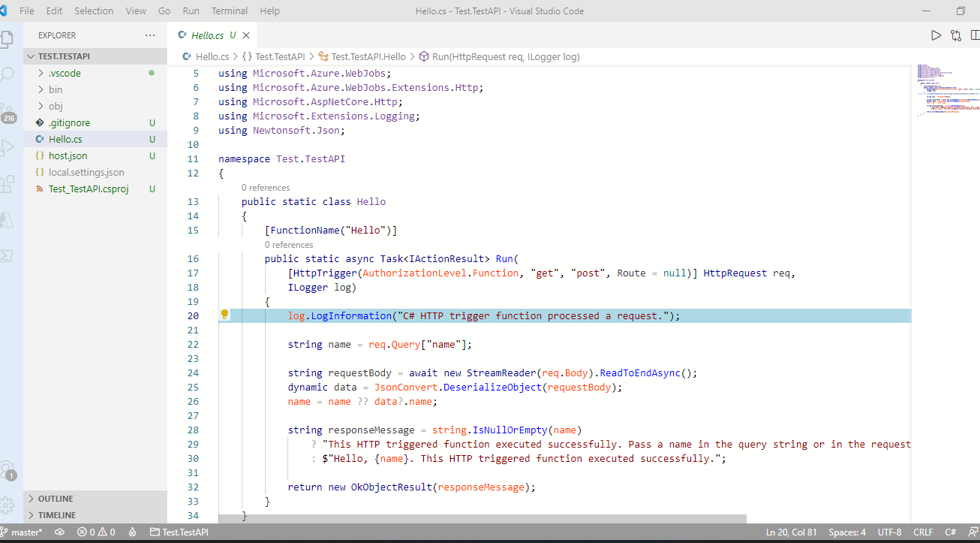Click Ln 20, Col 81 in the status bar

coord(792,532)
